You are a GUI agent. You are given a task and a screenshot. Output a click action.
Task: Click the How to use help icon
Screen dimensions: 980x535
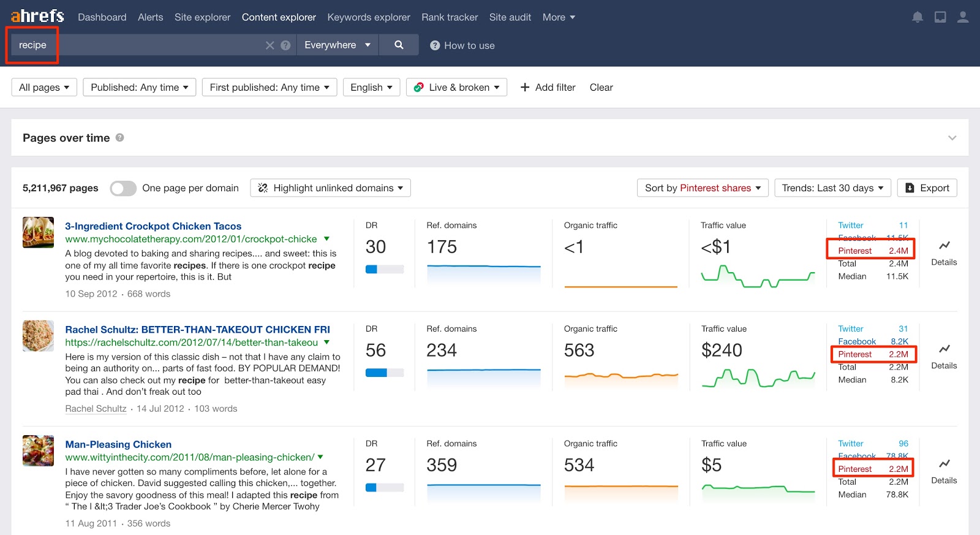pos(435,45)
